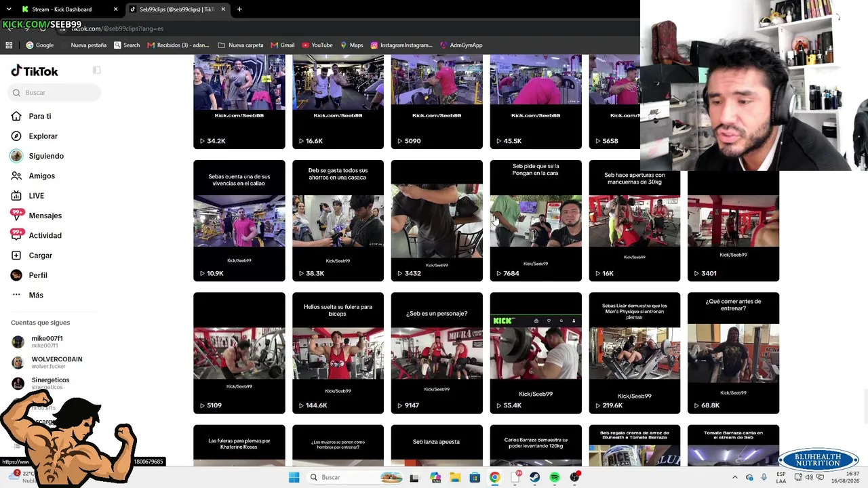
Task: Open the video with 34.2K views
Action: click(239, 102)
